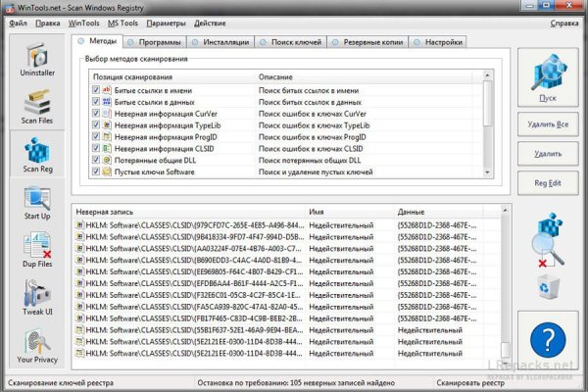Open the Файл menu
Image resolution: width=588 pixels, height=392 pixels.
point(18,24)
